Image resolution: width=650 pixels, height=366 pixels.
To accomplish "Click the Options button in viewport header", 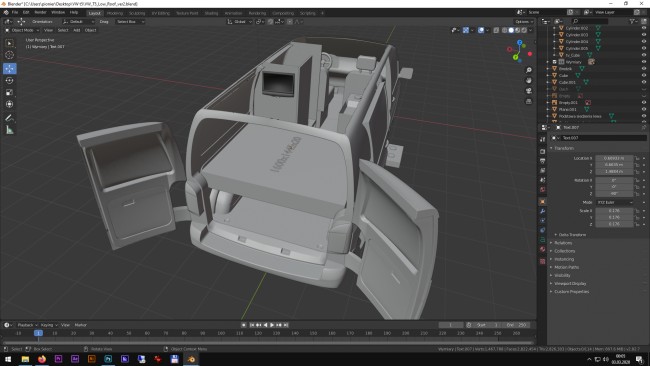I will pyautogui.click(x=524, y=22).
